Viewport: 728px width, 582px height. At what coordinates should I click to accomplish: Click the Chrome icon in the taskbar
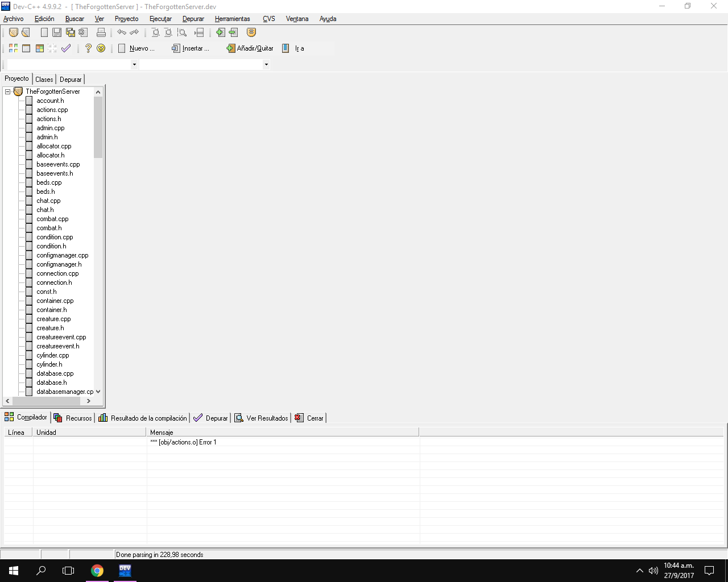97,571
